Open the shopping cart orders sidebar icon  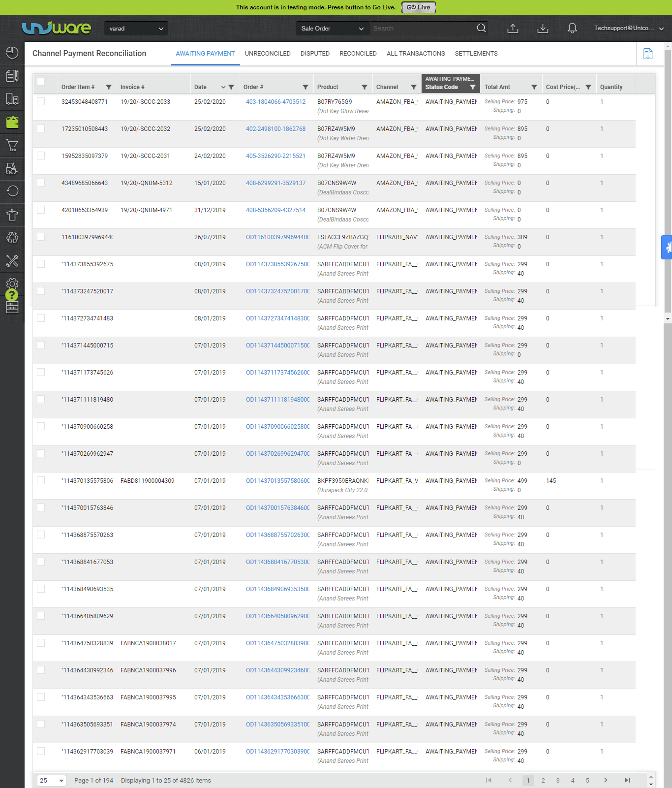tap(12, 145)
